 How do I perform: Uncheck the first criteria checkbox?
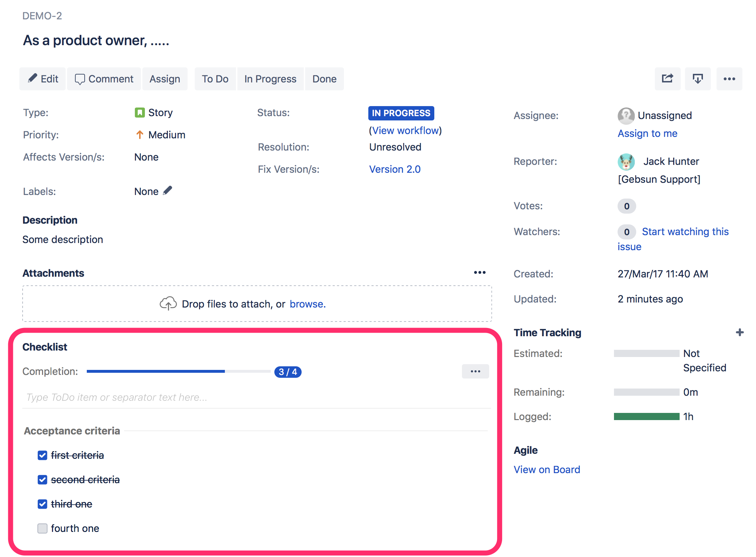42,455
